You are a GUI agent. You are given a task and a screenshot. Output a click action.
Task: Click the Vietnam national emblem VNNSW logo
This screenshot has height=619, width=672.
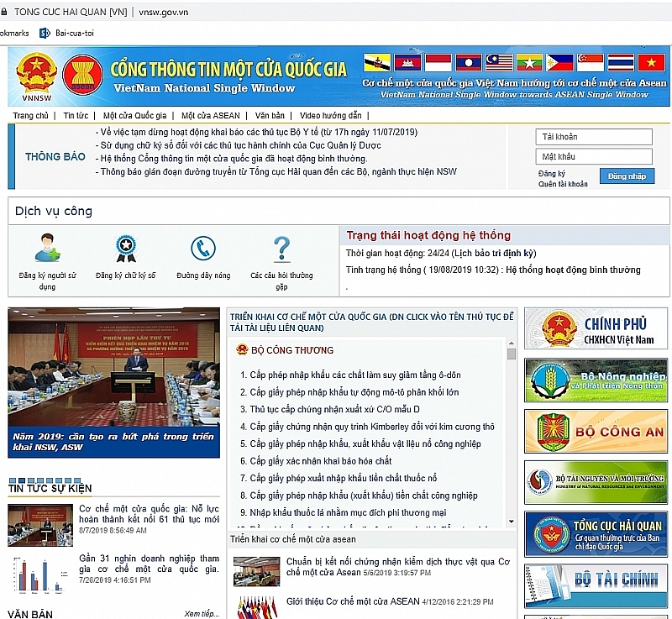click(x=36, y=77)
